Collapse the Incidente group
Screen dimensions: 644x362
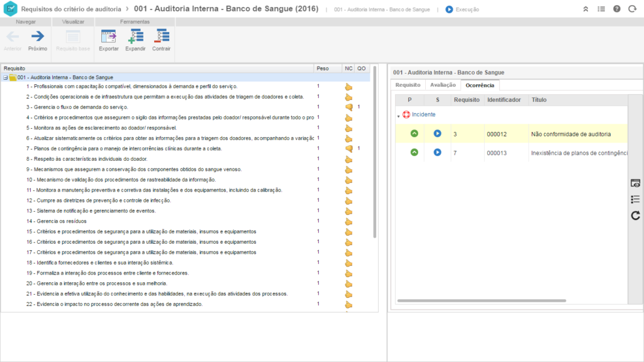(398, 115)
